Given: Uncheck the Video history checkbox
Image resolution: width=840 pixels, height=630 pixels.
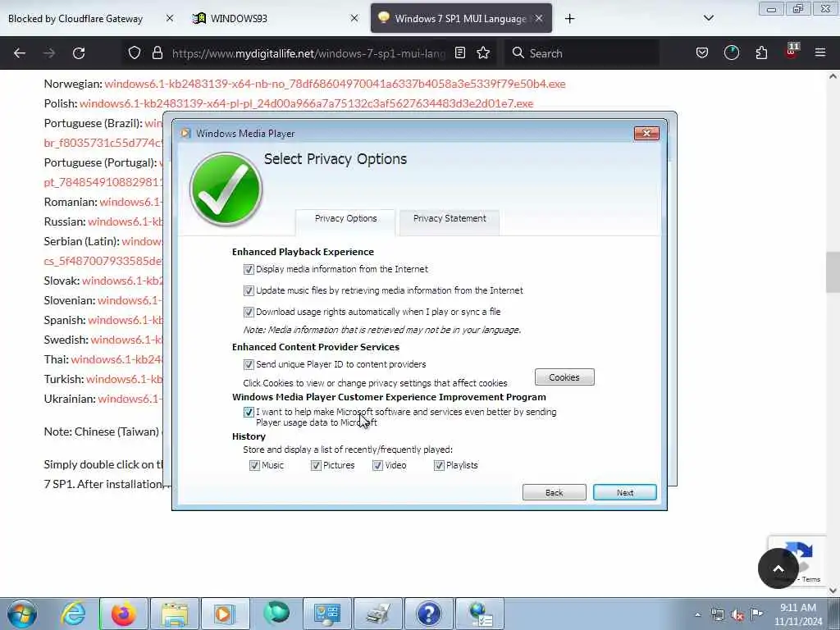Looking at the screenshot, I should (377, 466).
